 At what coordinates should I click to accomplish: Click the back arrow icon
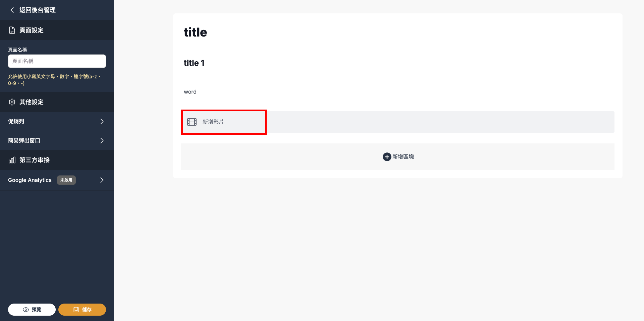pyautogui.click(x=12, y=10)
